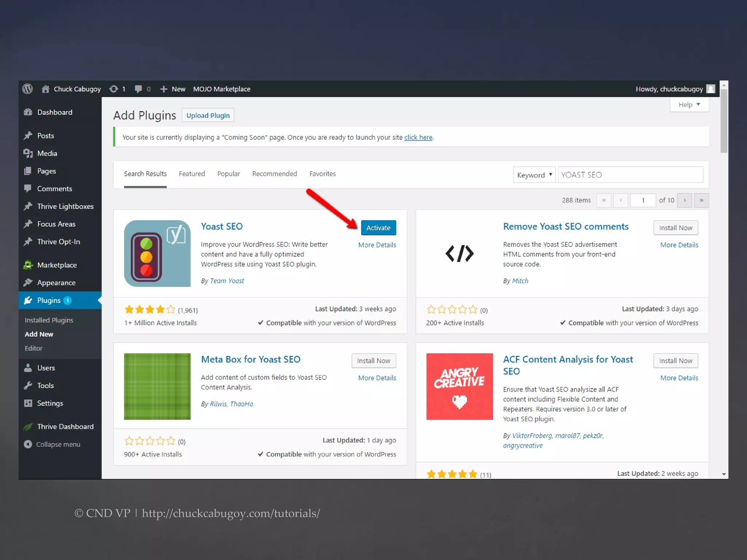Open the Rilwis author link
The width and height of the screenshot is (747, 560).
pos(218,404)
